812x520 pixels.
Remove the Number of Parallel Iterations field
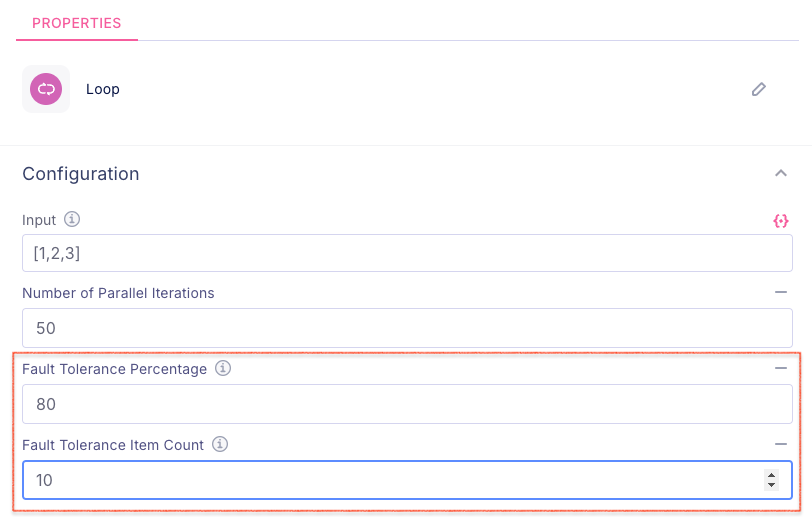(781, 293)
